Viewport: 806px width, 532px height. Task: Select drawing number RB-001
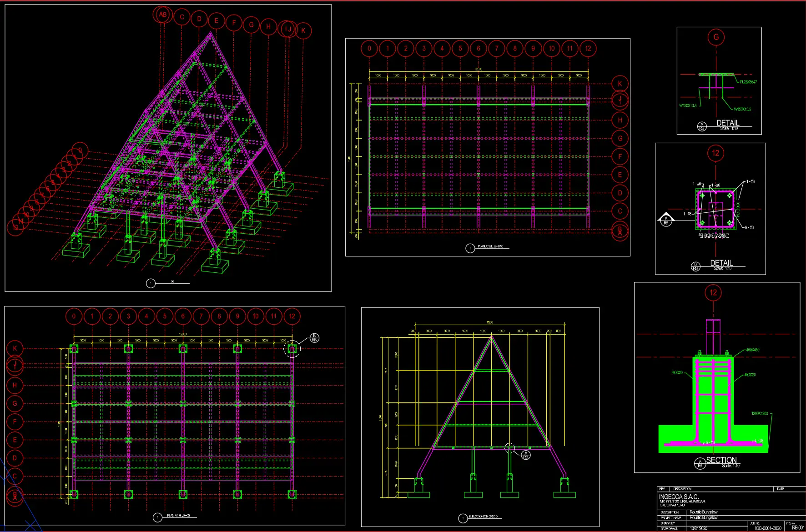798,528
